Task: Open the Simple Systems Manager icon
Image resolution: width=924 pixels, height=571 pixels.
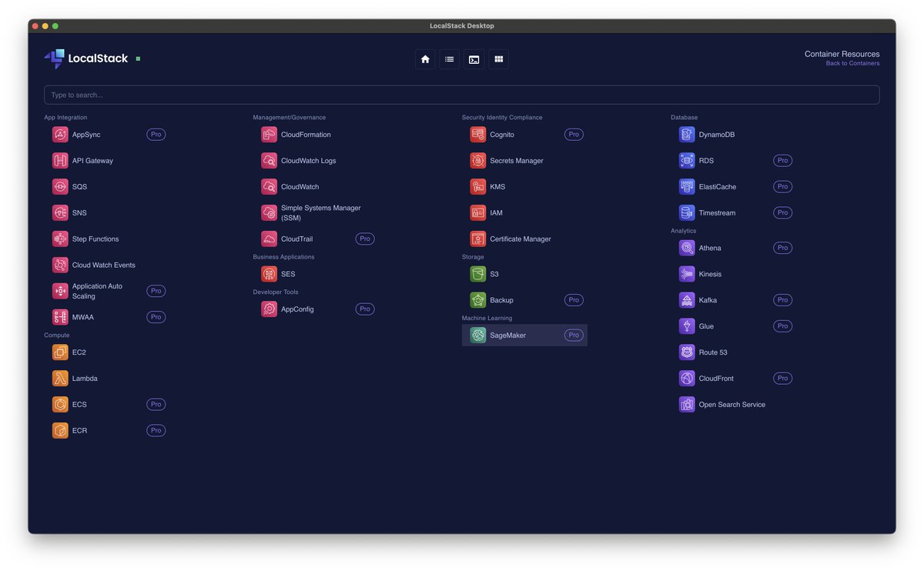Action: point(269,213)
